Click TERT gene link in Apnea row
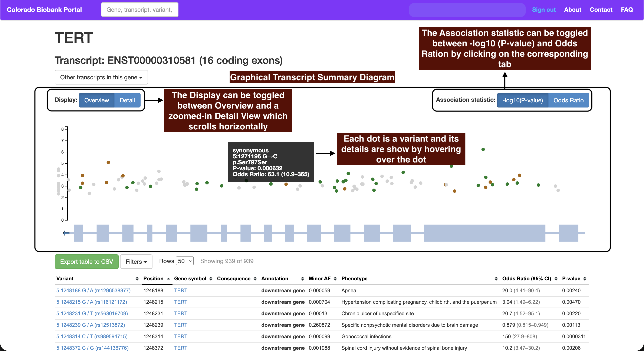 click(x=181, y=291)
